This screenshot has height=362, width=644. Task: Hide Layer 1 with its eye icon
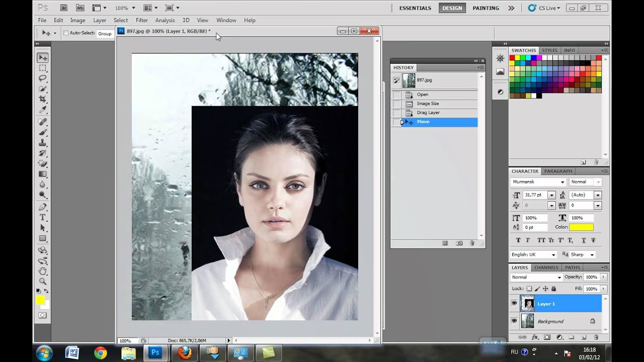coord(514,304)
